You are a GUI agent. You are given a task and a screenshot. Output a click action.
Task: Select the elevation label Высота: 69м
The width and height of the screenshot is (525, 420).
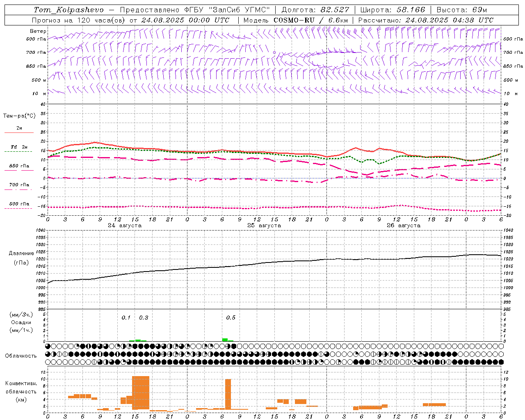[x=462, y=10]
